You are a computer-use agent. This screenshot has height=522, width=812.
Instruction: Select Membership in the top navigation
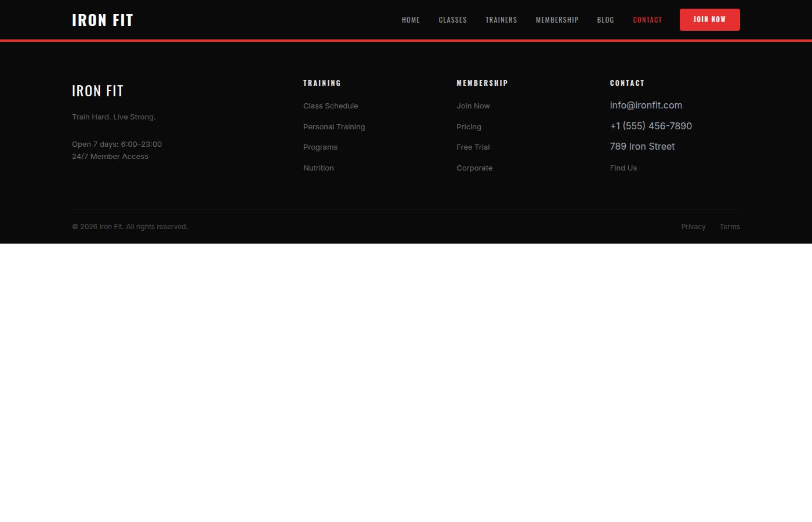557,20
